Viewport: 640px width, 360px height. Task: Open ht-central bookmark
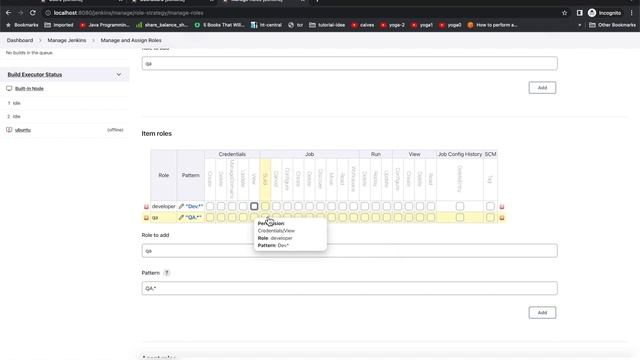pos(266,25)
